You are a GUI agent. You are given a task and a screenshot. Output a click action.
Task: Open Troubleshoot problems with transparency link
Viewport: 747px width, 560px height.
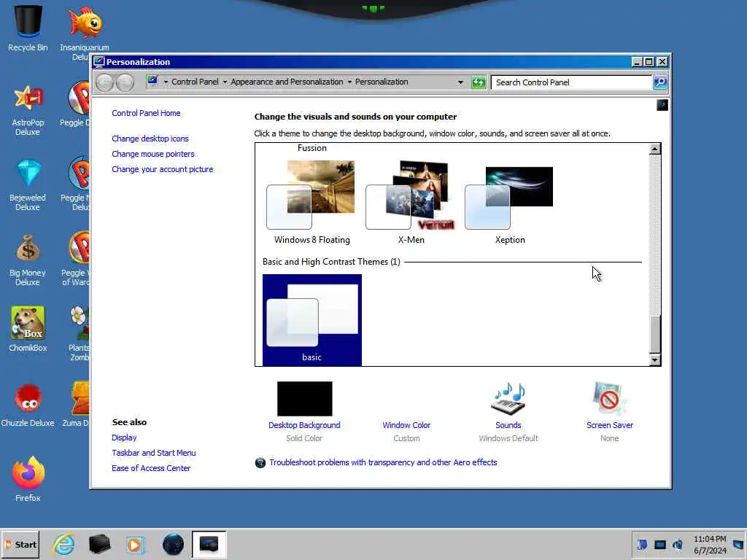[x=383, y=462]
